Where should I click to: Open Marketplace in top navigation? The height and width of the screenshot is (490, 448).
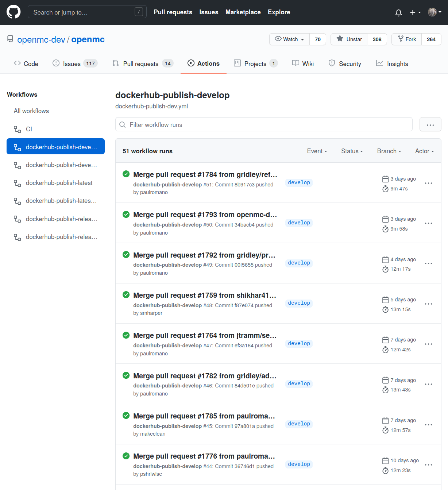tap(243, 12)
